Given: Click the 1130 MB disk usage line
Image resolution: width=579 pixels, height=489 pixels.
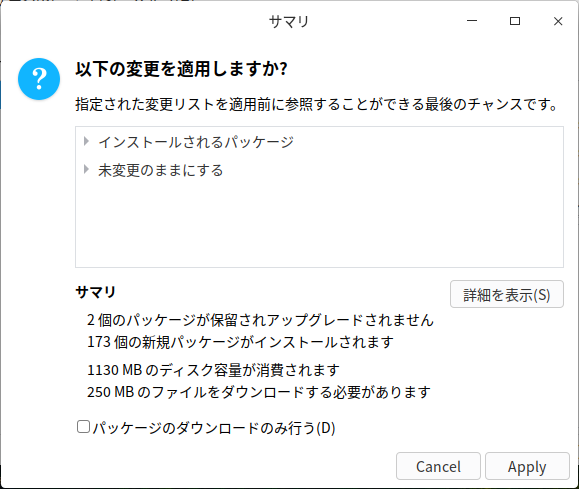Looking at the screenshot, I should [213, 370].
